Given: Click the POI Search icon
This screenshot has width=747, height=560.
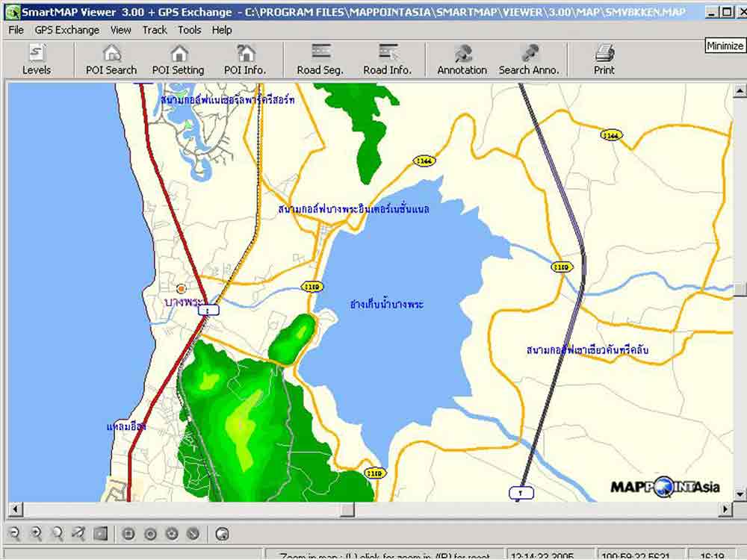Looking at the screenshot, I should pos(111,59).
